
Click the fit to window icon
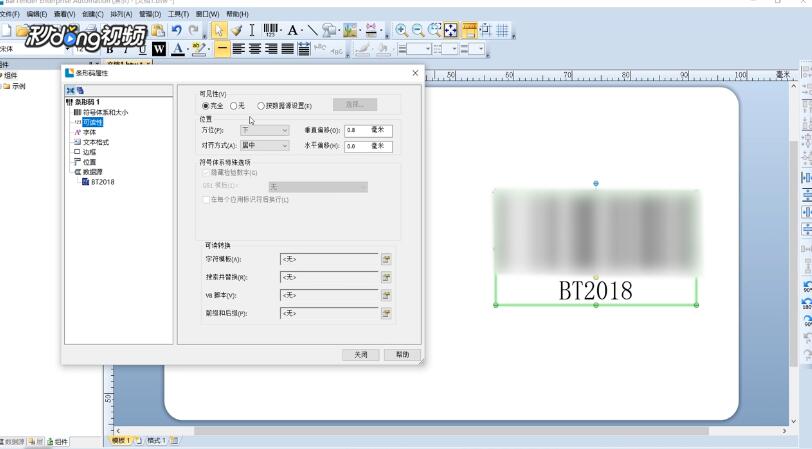pos(451,30)
